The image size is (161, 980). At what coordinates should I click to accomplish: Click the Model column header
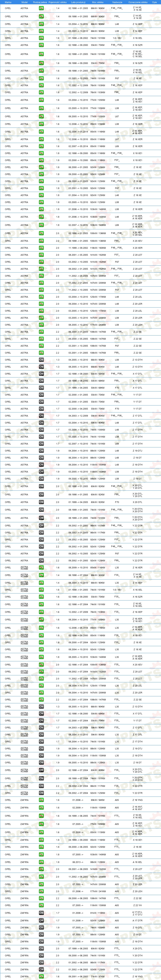pyautogui.click(x=24, y=2)
